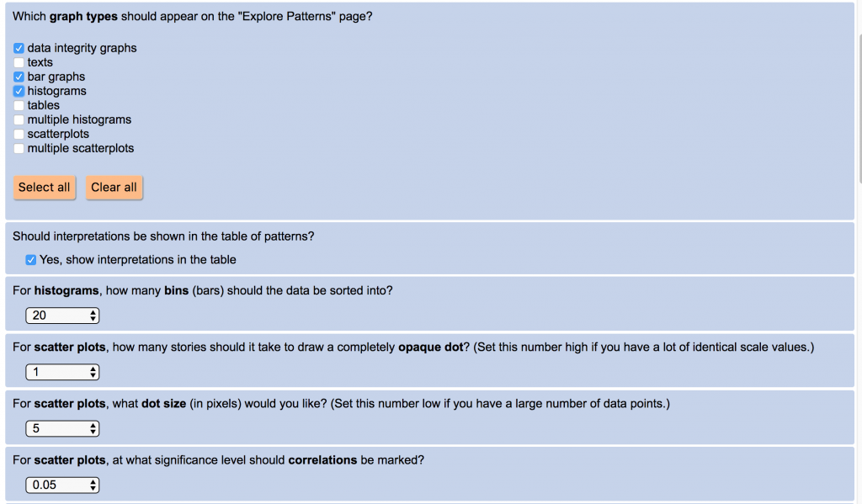Open the scatter plot dot size dropdown
Image resolution: width=862 pixels, height=504 pixels.
point(63,428)
